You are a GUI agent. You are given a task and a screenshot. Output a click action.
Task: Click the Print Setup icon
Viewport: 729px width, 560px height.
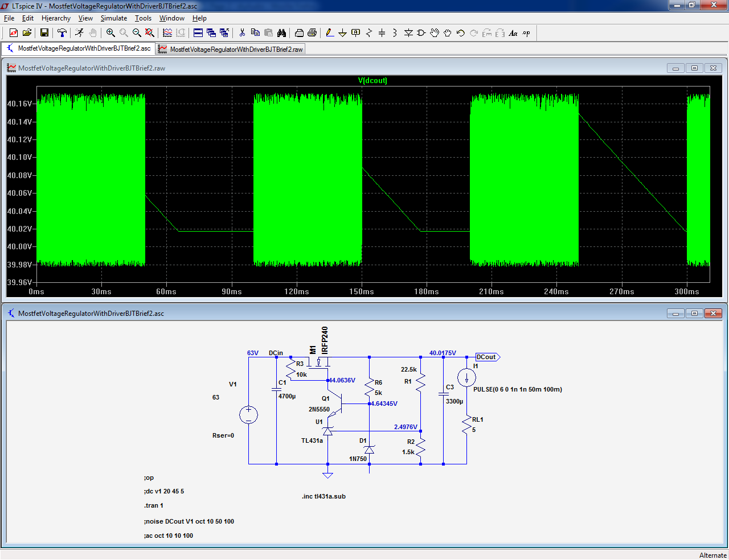(x=299, y=33)
